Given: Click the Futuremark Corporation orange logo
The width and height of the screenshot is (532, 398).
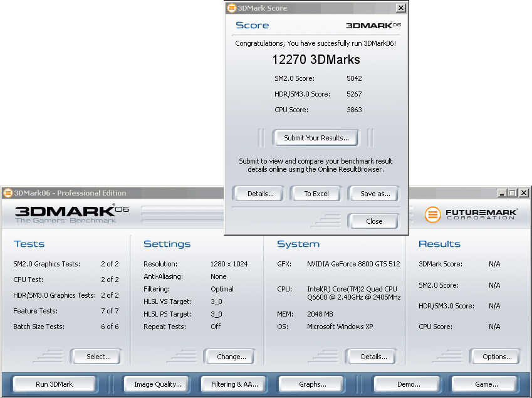Looking at the screenshot, I should (x=432, y=214).
